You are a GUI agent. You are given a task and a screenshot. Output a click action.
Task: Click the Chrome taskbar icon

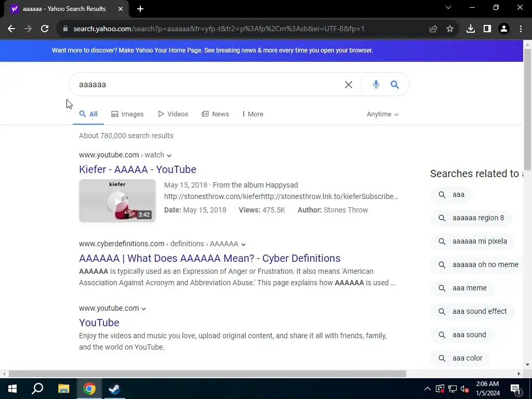(x=89, y=389)
